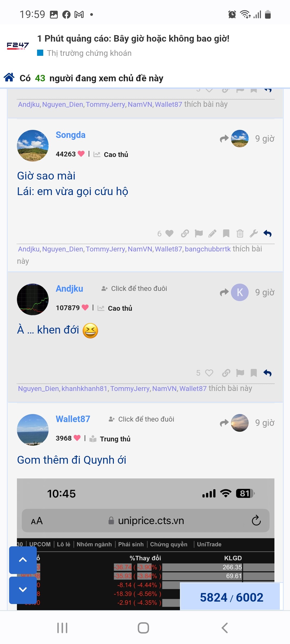Open the 5824 / 6002 post progress indicator
Image resolution: width=290 pixels, height=644 pixels.
click(231, 597)
